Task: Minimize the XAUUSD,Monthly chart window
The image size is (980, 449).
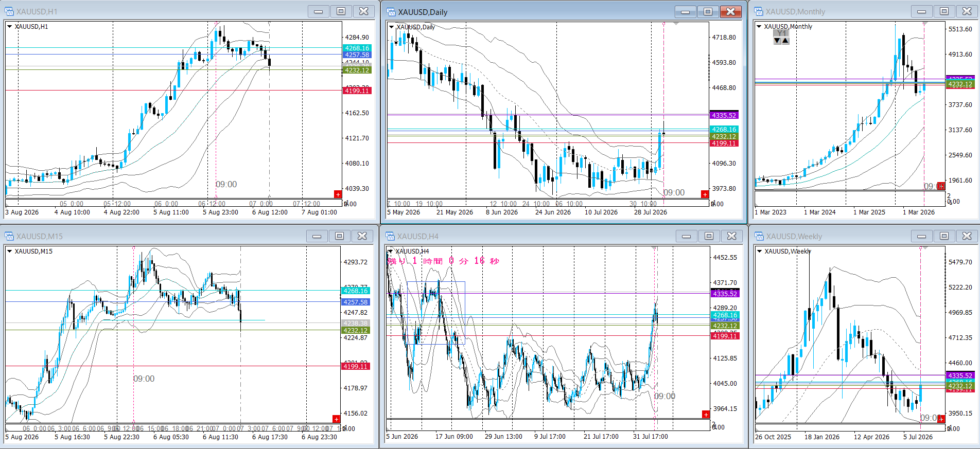Action: [x=922, y=11]
